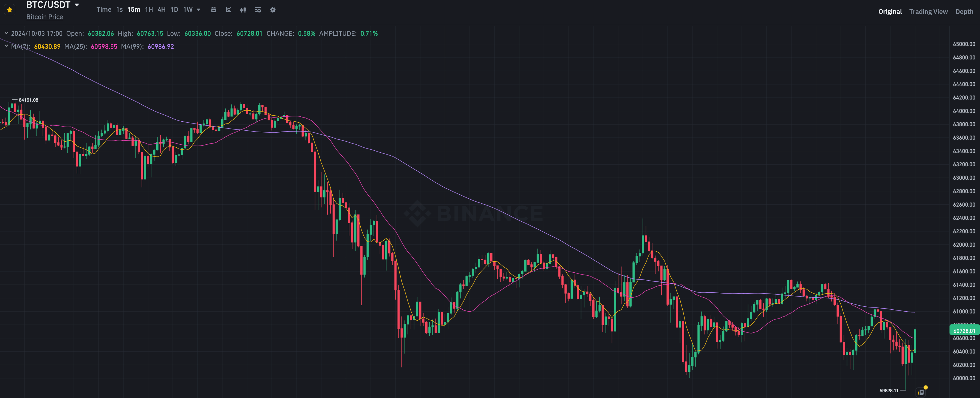
Task: Switch to the Depth chart tab
Action: (x=964, y=11)
